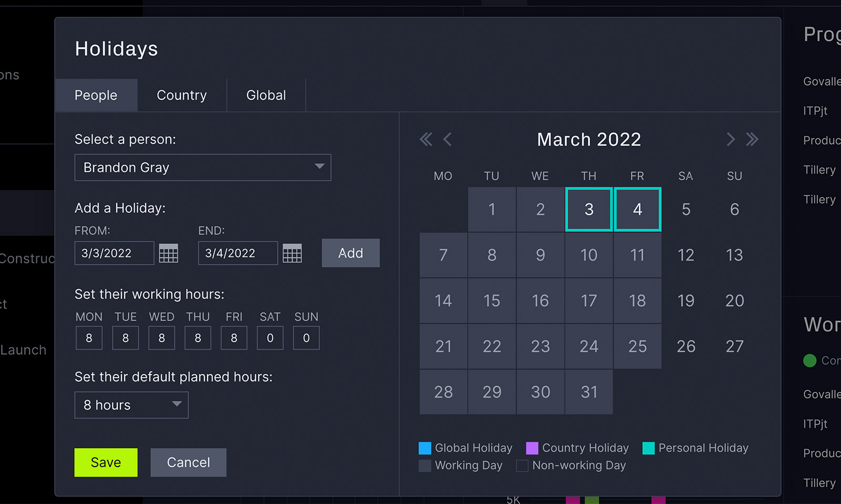Click the Non-working Day legend indicator
Screen dimensions: 841x504
[x=522, y=466]
